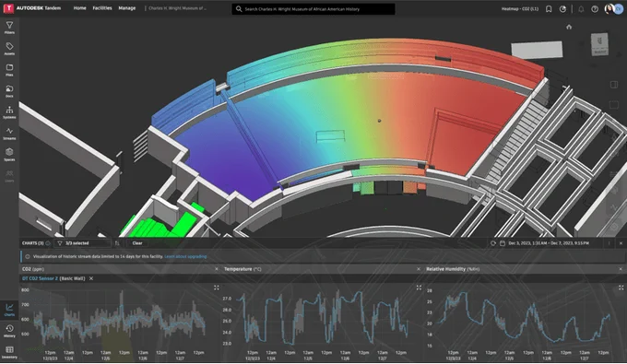
Task: Click the 'CO2 (ppm)' chart title
Action: pyautogui.click(x=33, y=269)
